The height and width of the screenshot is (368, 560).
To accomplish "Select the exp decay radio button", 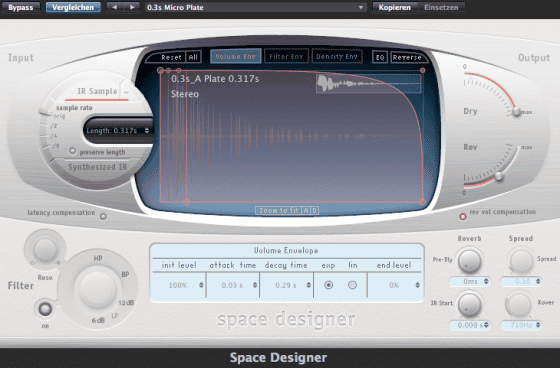I will coord(328,285).
